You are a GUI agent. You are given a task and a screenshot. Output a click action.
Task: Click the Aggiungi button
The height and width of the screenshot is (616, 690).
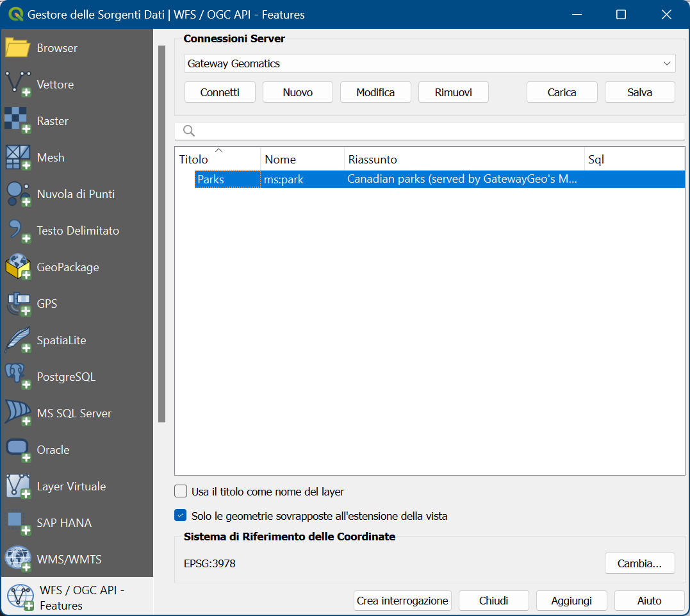(x=571, y=601)
